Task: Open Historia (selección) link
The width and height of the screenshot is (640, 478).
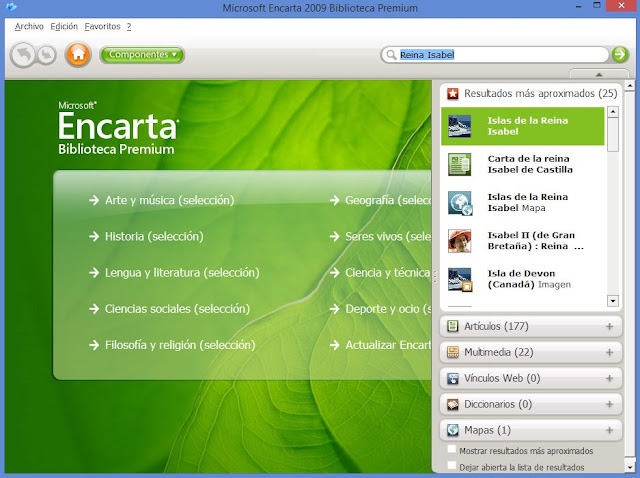Action: [154, 236]
